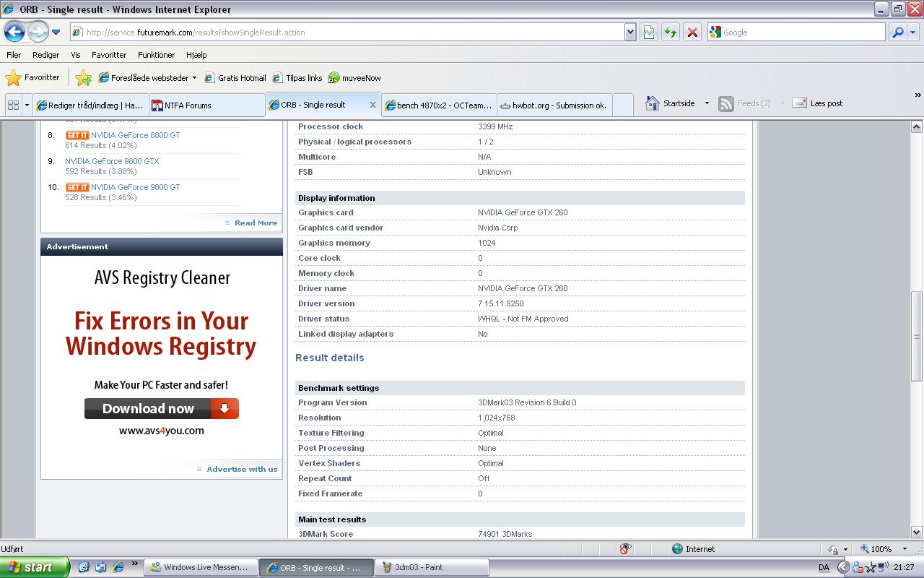Click the DA language indicator
The image size is (924, 578).
[824, 567]
